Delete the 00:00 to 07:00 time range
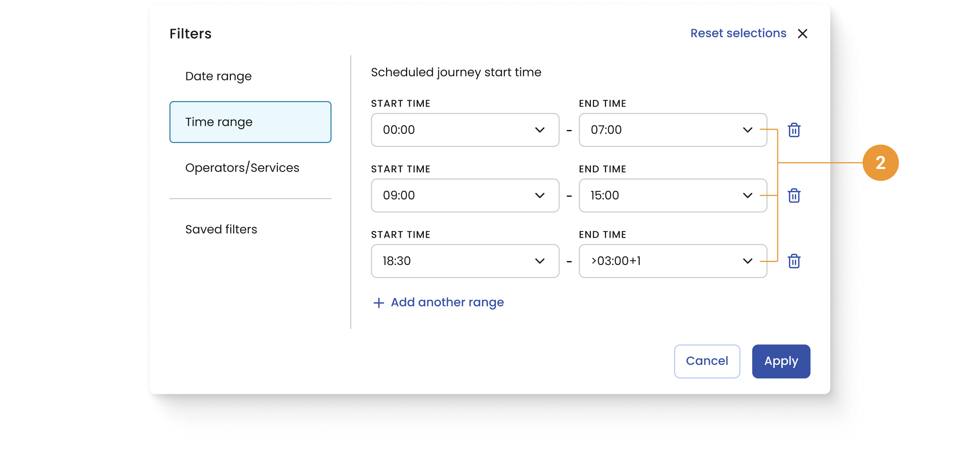Screen dimensions: 980x454 pos(794,130)
